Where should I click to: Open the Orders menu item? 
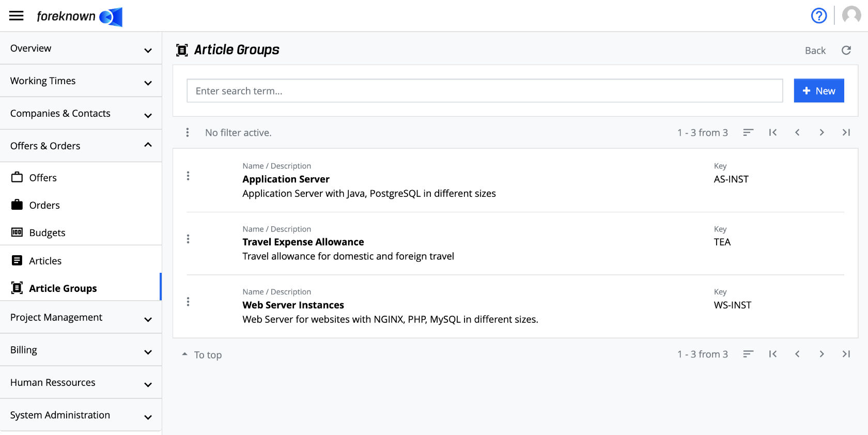(81, 205)
